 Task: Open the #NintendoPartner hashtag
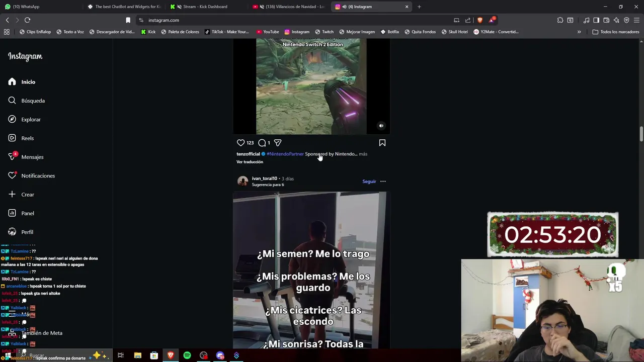[285, 154]
